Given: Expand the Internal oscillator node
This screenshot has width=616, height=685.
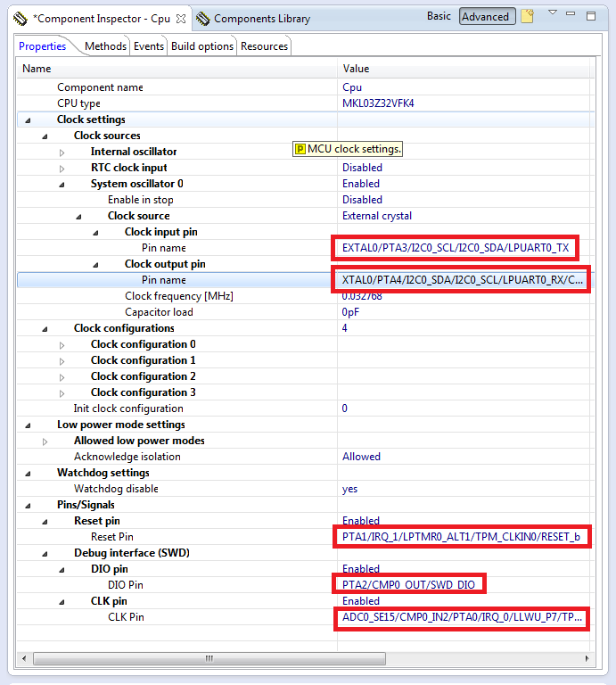Looking at the screenshot, I should pyautogui.click(x=62, y=153).
